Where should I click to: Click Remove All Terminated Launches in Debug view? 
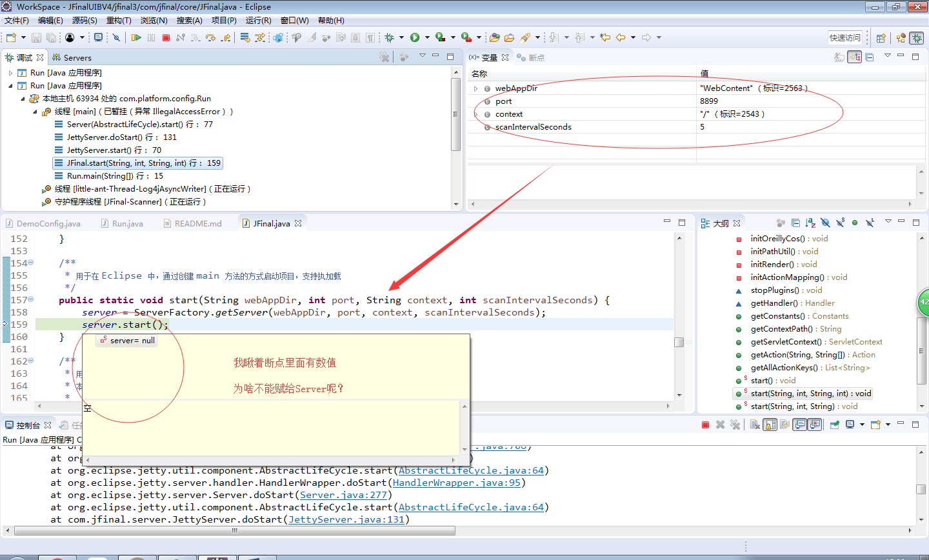385,57
